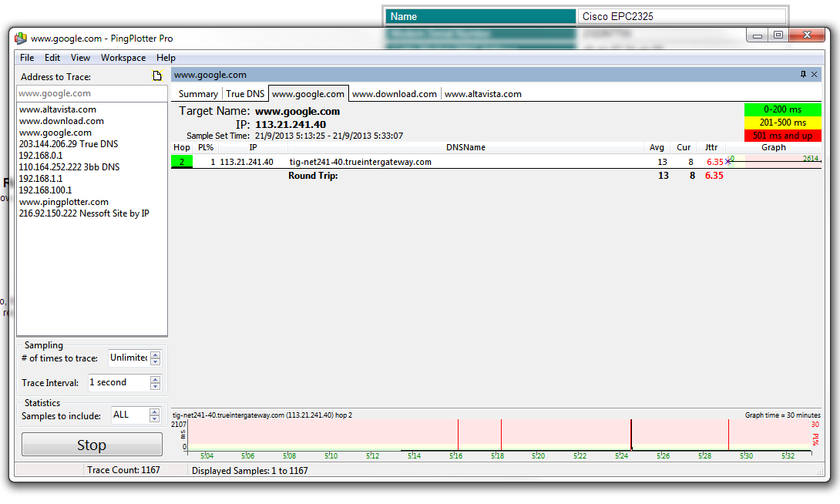The width and height of the screenshot is (840, 504).
Task: Increase the number of times to trace
Action: coord(156,354)
